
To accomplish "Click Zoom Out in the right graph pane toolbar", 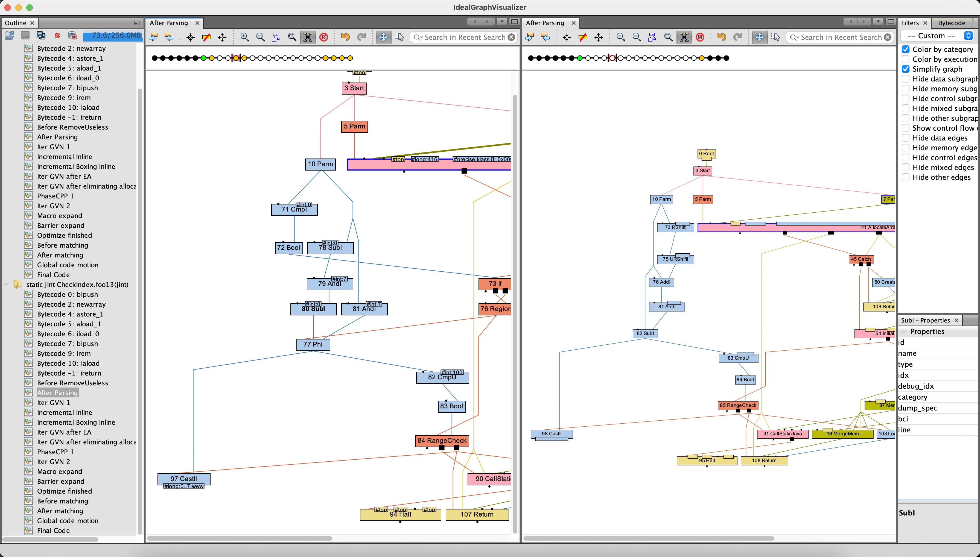I will (x=636, y=37).
